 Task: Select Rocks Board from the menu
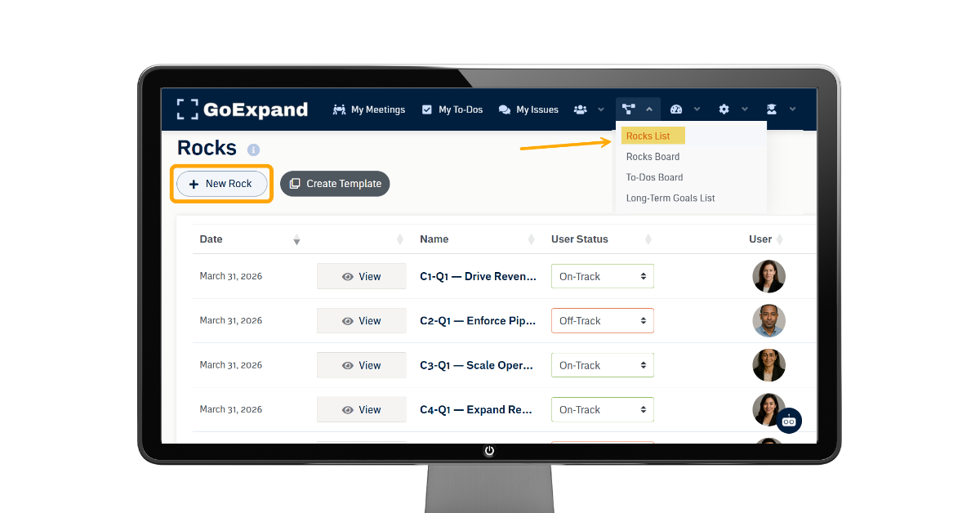point(653,157)
